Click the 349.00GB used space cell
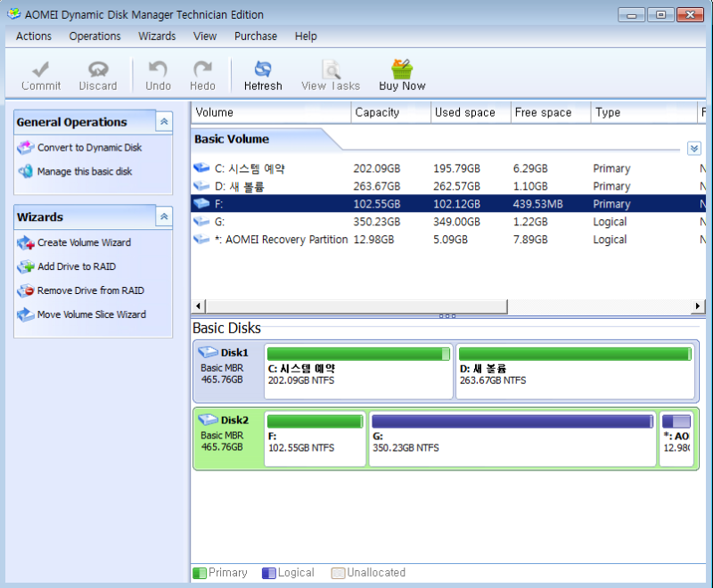 [456, 222]
